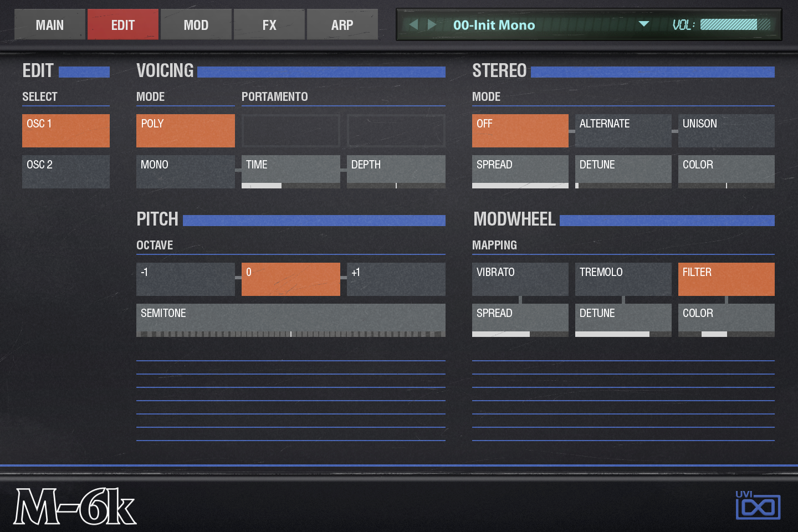Set pitch octave to 0
Screen dimensions: 798x532
coord(291,279)
